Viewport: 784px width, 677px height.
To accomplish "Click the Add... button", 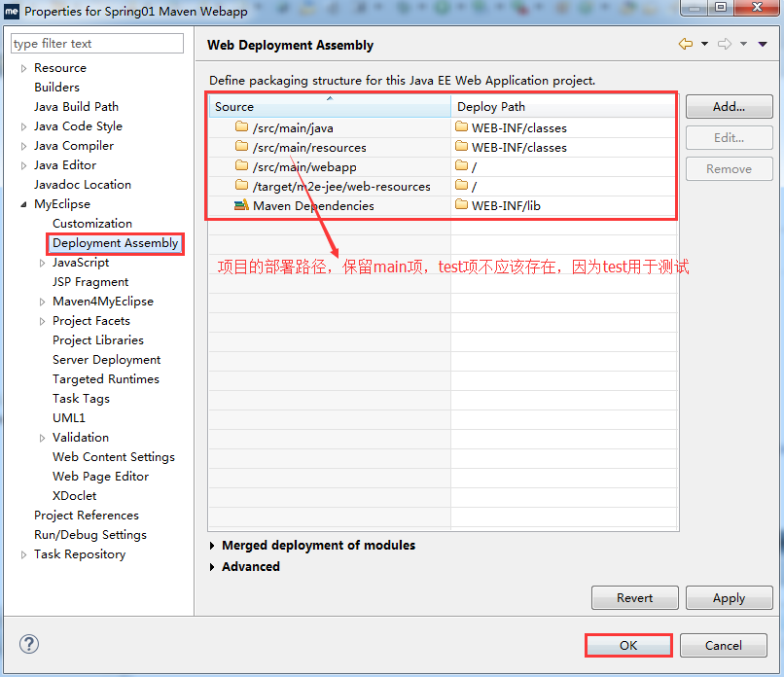I will pyautogui.click(x=729, y=106).
